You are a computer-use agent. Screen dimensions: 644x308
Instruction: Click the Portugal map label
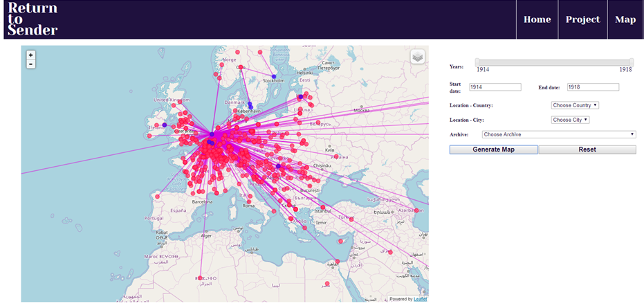(x=154, y=218)
